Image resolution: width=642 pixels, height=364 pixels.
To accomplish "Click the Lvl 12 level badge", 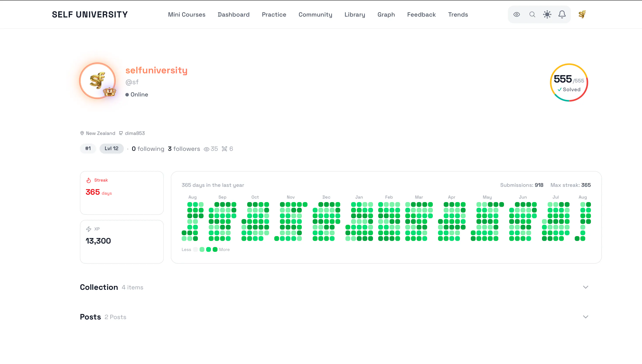I will (111, 148).
